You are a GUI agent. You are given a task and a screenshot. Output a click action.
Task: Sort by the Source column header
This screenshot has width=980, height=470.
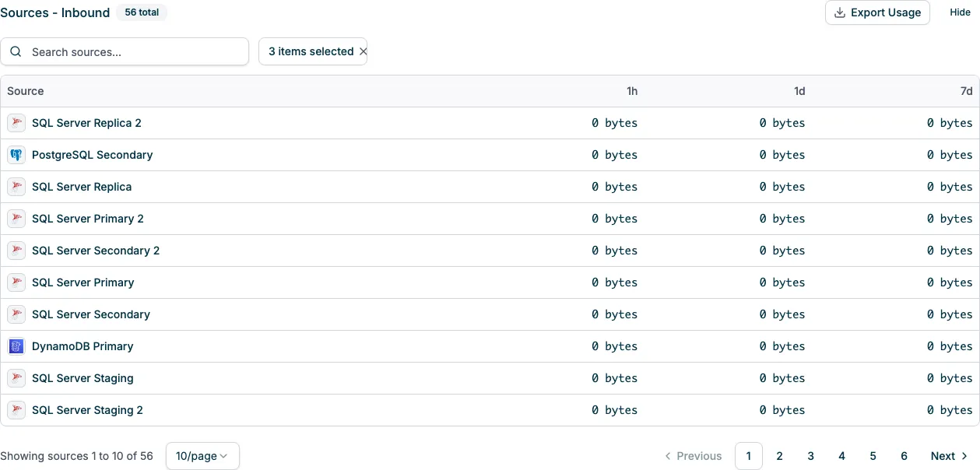pyautogui.click(x=26, y=91)
